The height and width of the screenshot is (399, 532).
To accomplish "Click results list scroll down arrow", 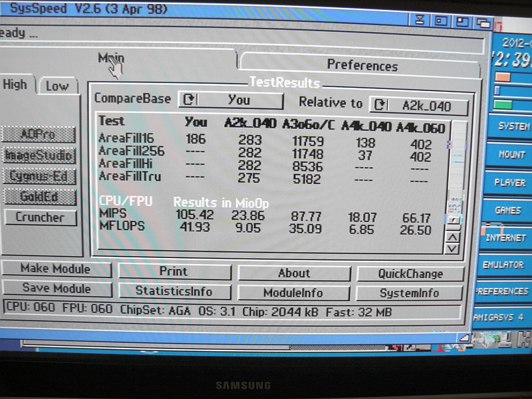I will [452, 249].
